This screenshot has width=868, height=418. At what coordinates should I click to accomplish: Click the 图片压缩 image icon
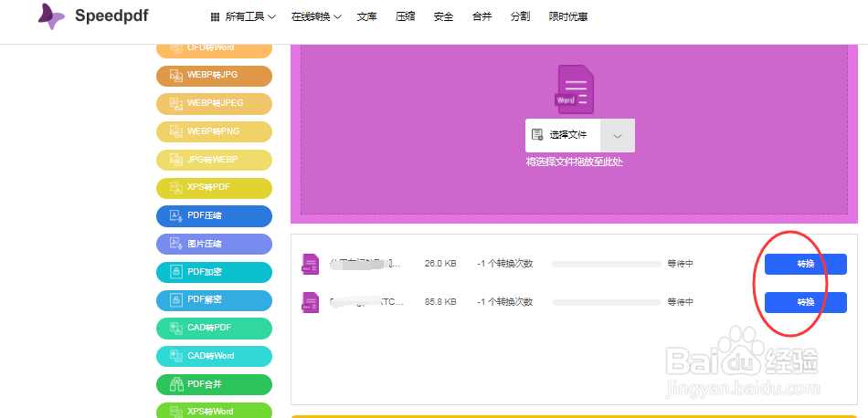point(176,244)
